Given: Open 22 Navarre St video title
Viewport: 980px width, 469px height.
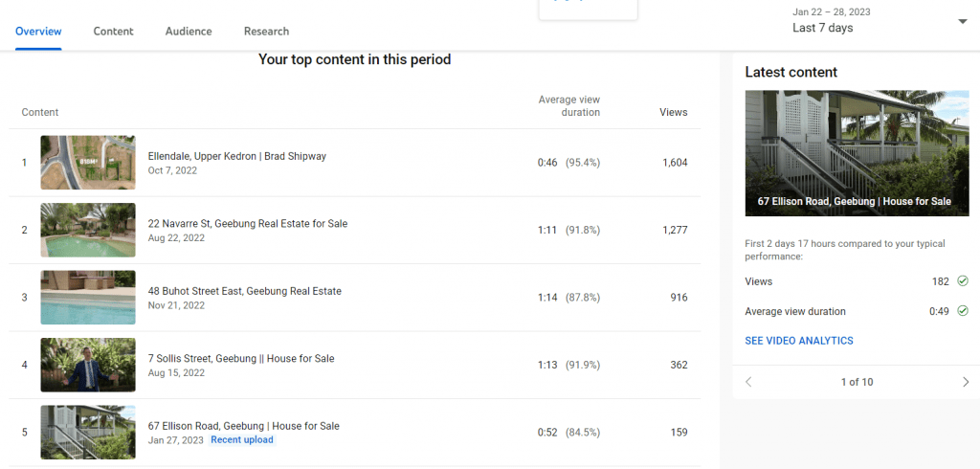Looking at the screenshot, I should point(248,223).
